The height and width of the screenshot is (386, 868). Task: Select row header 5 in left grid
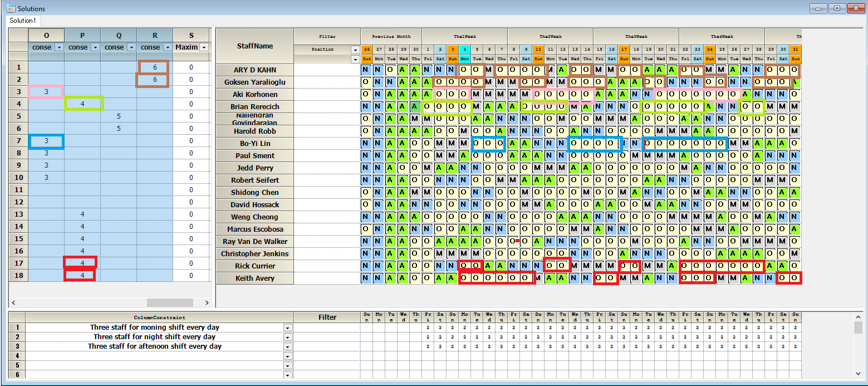coord(18,116)
